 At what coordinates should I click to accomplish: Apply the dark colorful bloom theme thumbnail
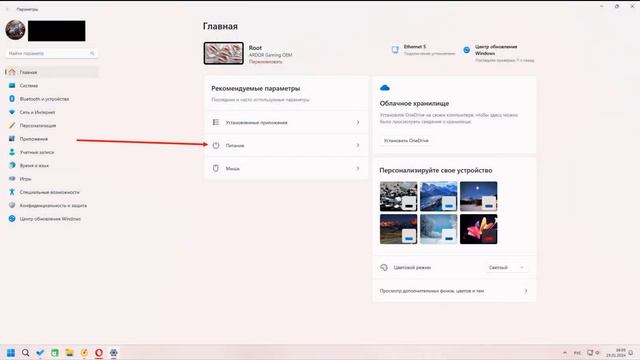[x=478, y=229]
